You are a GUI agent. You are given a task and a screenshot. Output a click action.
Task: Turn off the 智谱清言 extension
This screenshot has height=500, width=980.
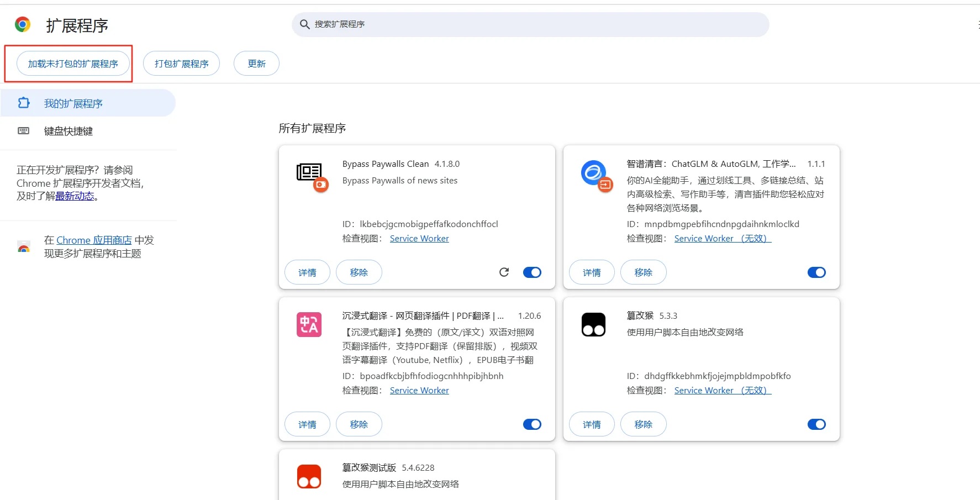(x=816, y=272)
